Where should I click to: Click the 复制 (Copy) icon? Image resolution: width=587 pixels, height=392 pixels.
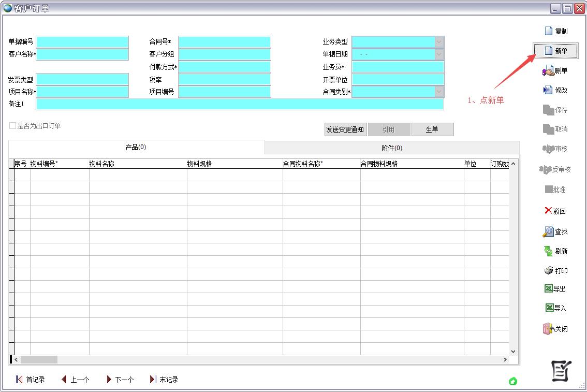coord(556,31)
